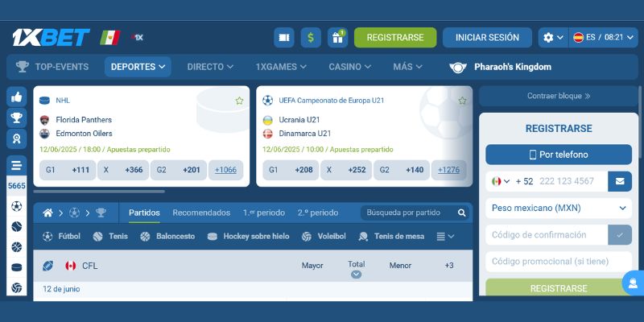Click +3 more markets in CFL row
The height and width of the screenshot is (322, 644).
[x=449, y=266]
